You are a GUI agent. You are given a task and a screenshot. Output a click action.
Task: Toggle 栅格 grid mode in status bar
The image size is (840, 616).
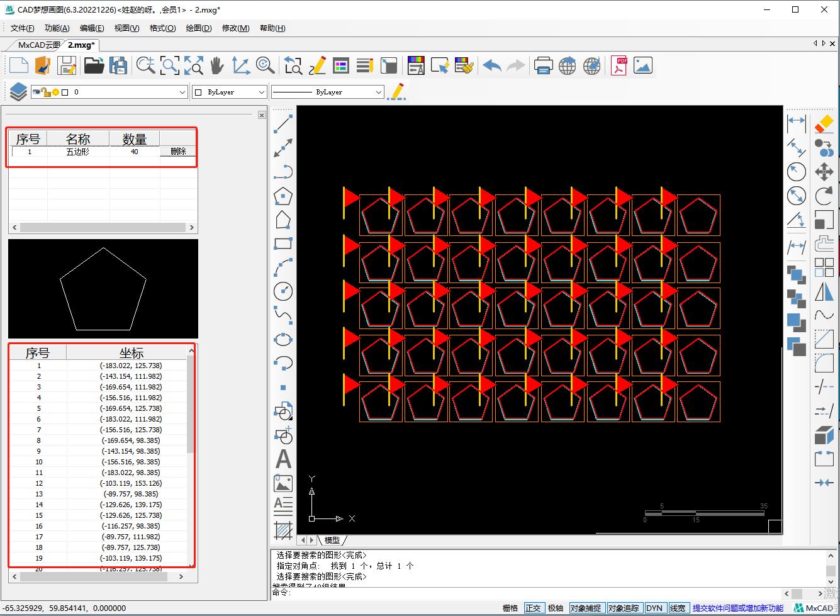tap(510, 608)
